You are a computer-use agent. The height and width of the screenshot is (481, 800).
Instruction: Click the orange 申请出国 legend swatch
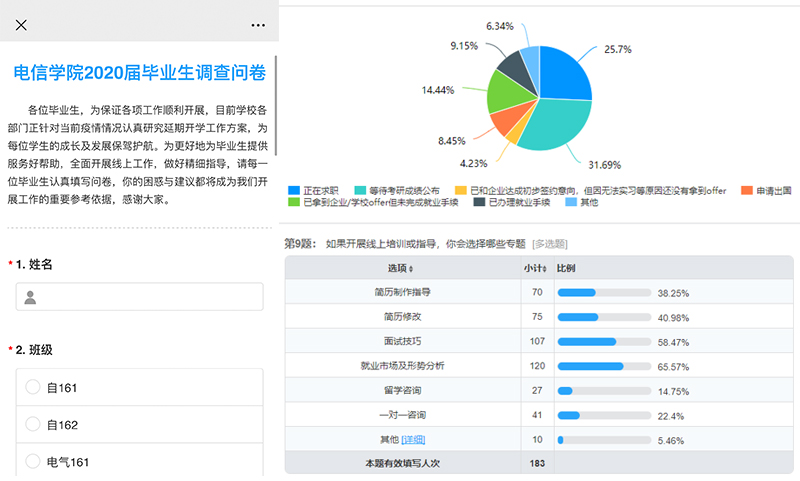745,189
